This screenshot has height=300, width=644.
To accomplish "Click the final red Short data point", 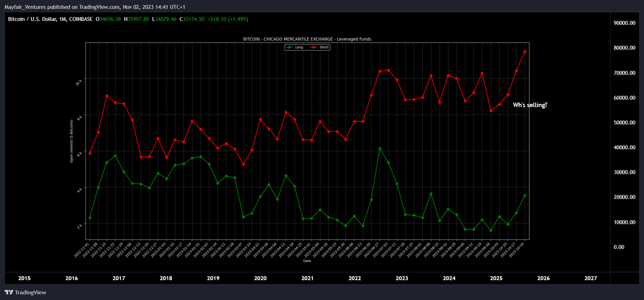I will 525,52.
